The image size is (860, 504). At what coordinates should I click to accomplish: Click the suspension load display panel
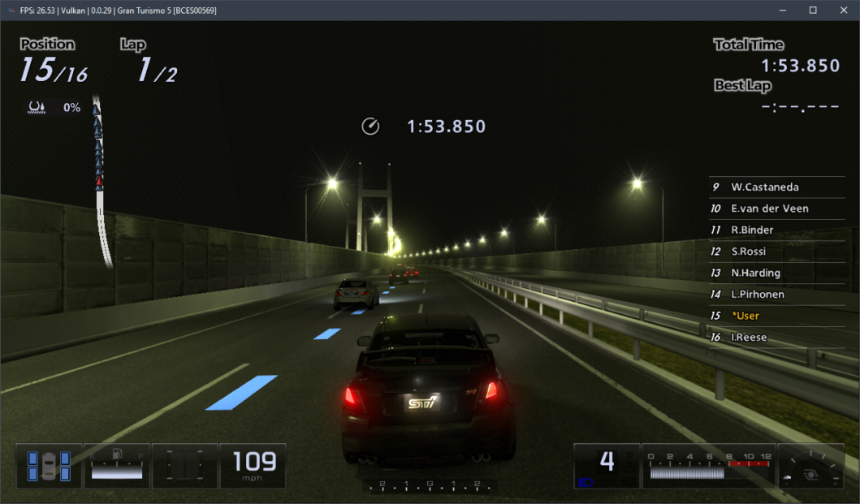(185, 466)
